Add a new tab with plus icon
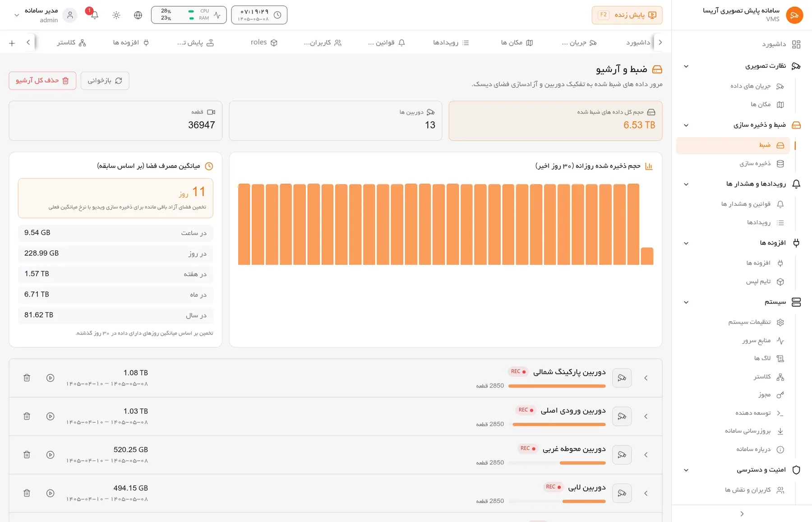Image resolution: width=812 pixels, height=522 pixels. (x=12, y=43)
